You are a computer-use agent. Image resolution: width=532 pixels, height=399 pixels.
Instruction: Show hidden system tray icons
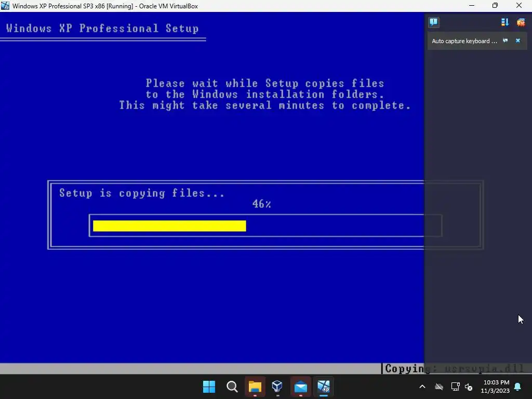pos(422,387)
